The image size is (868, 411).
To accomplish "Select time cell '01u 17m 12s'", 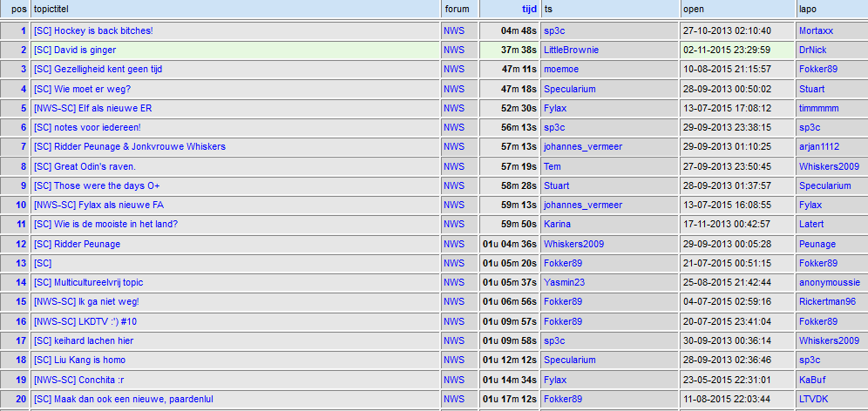I will (509, 400).
